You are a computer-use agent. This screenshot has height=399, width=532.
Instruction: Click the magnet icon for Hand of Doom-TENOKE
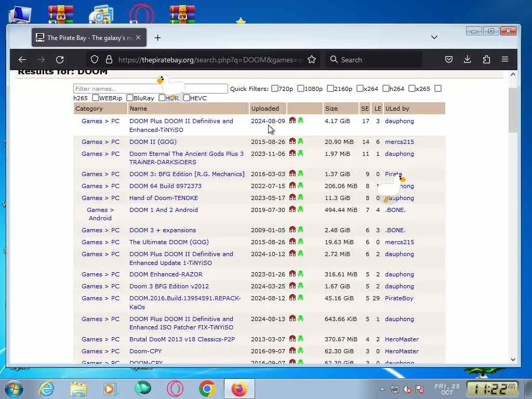[292, 197]
